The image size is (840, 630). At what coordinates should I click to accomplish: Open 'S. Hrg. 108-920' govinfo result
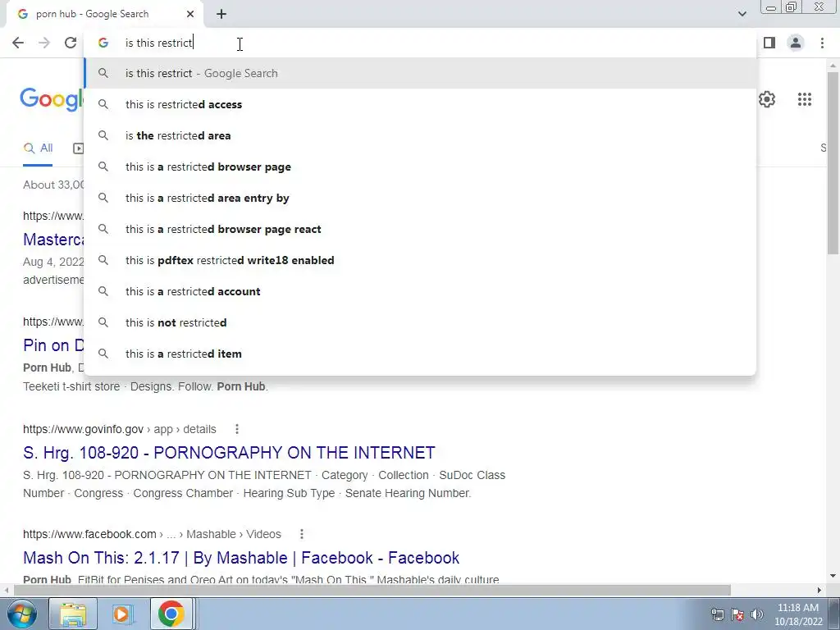(229, 453)
